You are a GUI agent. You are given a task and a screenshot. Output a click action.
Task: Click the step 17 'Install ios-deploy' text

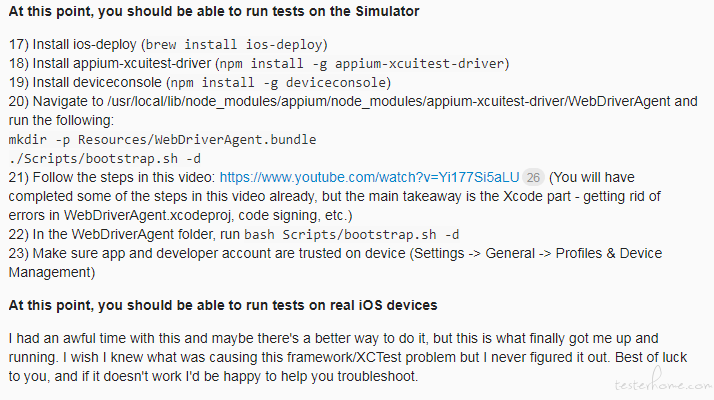73,45
